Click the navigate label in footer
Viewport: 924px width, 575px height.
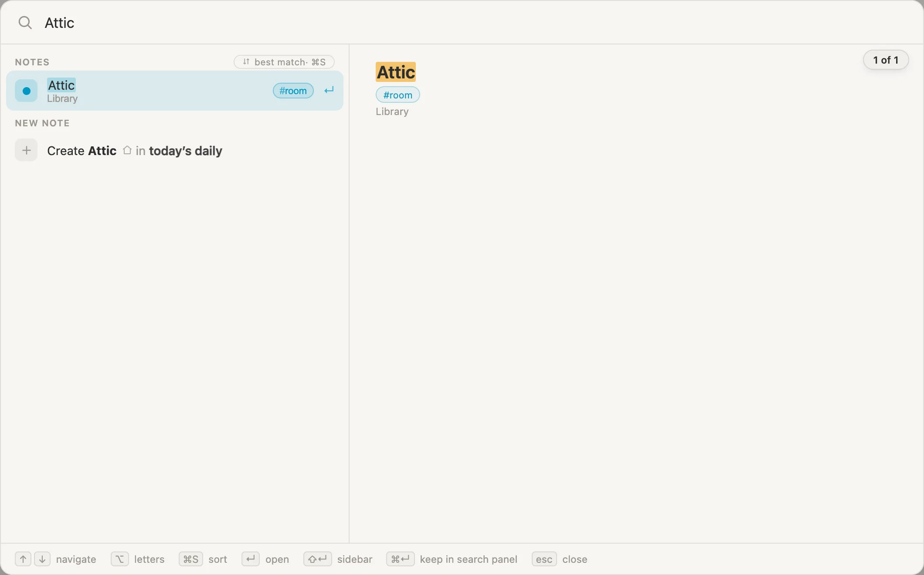(x=76, y=559)
